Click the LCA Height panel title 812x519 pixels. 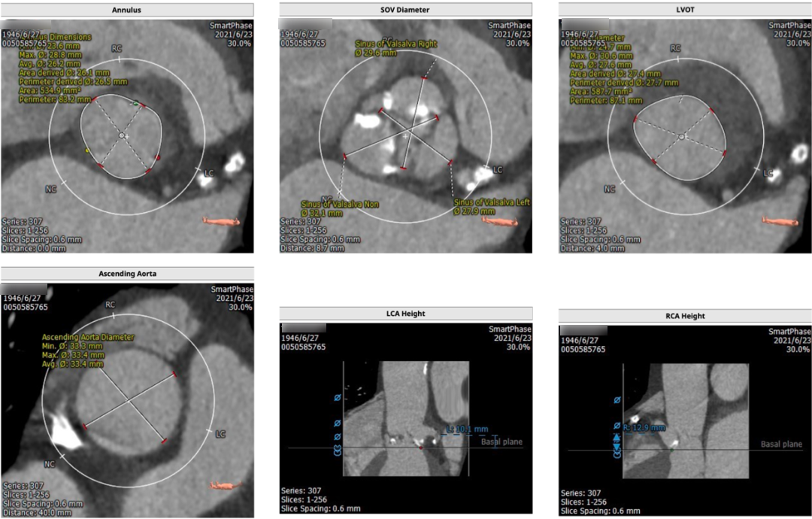click(406, 314)
